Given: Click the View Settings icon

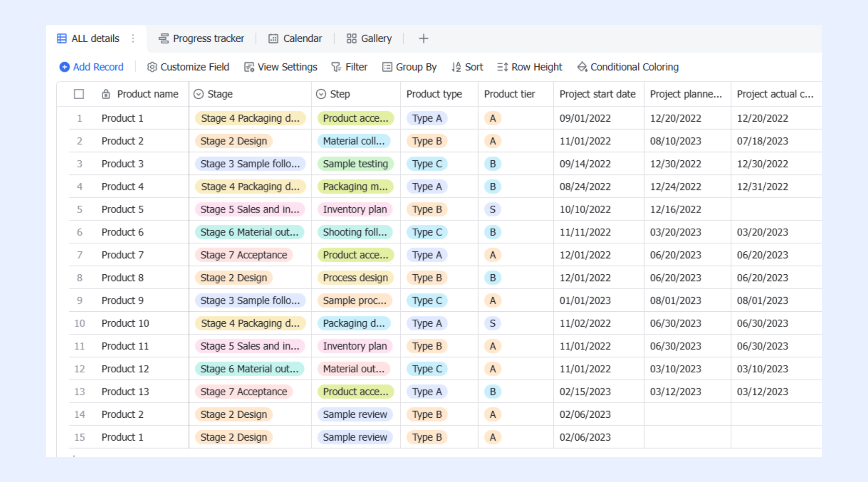Looking at the screenshot, I should click(x=249, y=67).
